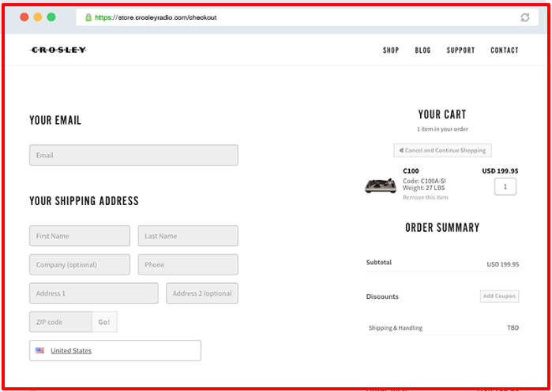Open the United States country selector
The image size is (552, 392).
point(115,350)
